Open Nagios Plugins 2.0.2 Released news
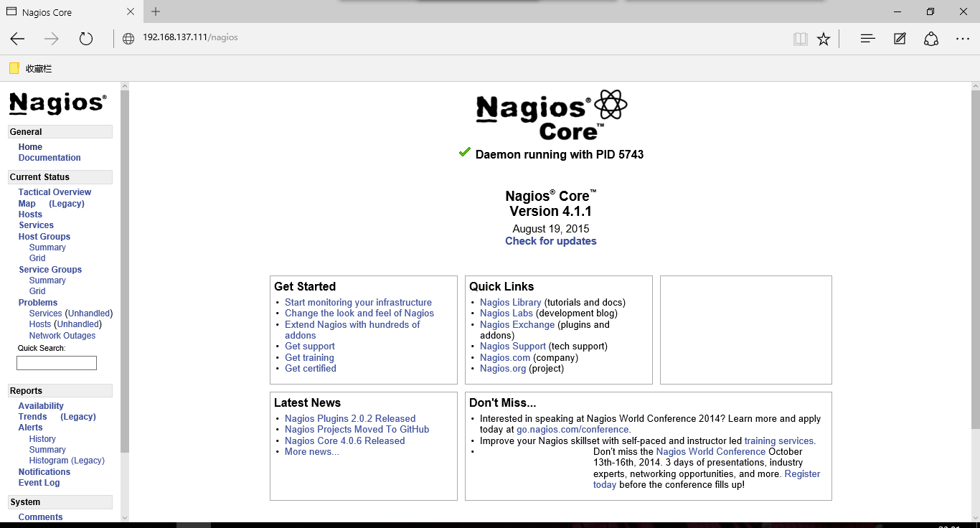Screen dimensions: 980x528 pos(350,419)
